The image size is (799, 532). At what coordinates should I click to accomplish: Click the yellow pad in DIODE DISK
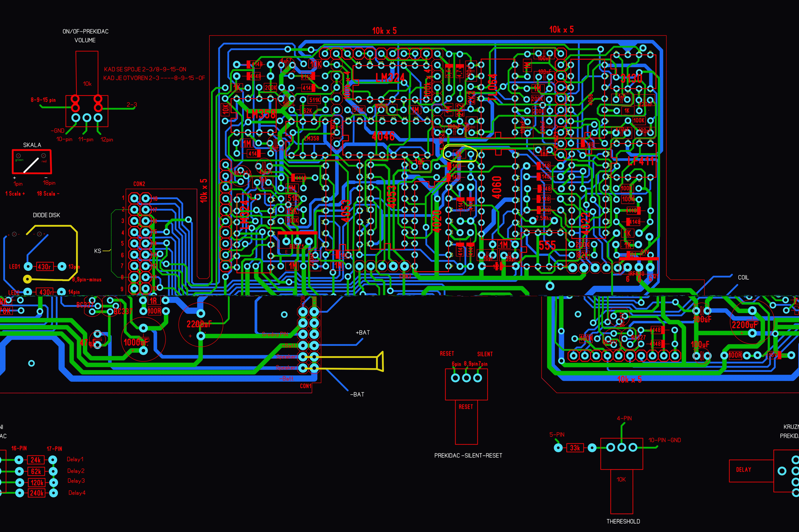pyautogui.click(x=27, y=279)
